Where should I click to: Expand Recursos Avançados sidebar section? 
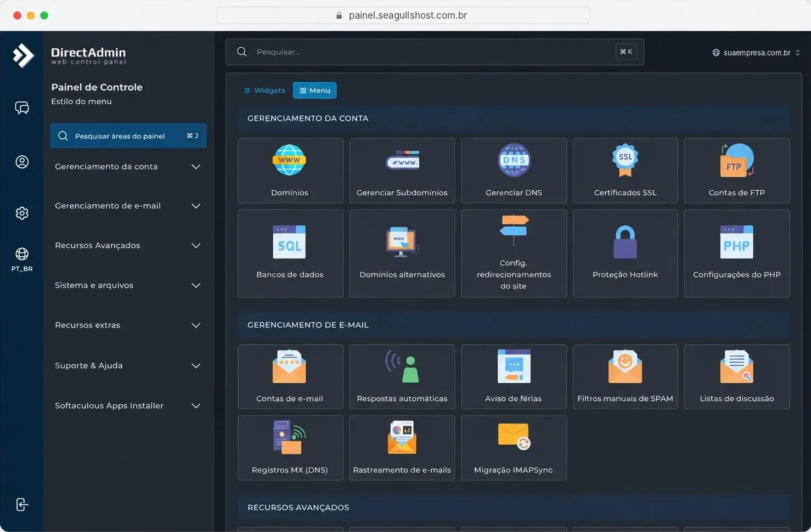click(128, 245)
